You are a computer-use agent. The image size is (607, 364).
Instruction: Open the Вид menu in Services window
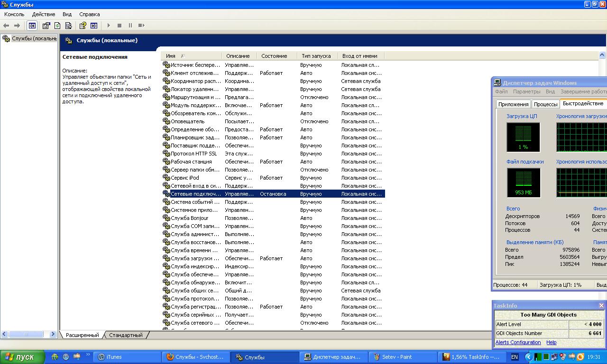pos(67,14)
